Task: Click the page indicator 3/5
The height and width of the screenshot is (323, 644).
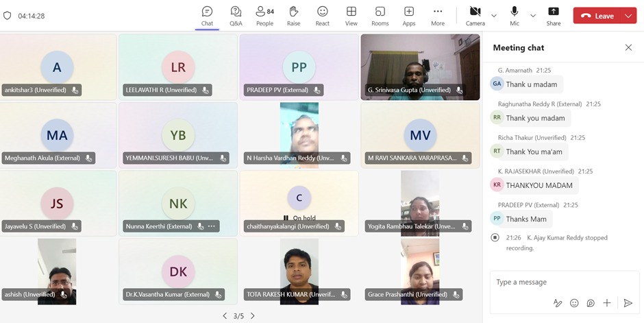Action: [x=238, y=316]
